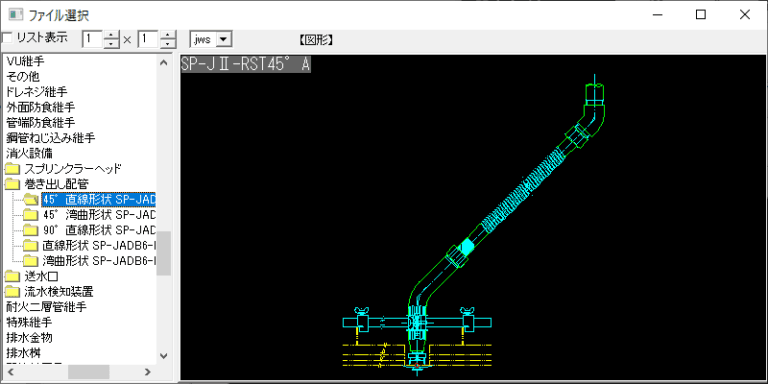Click the second row count field
Image resolution: width=768 pixels, height=384 pixels.
tap(149, 39)
